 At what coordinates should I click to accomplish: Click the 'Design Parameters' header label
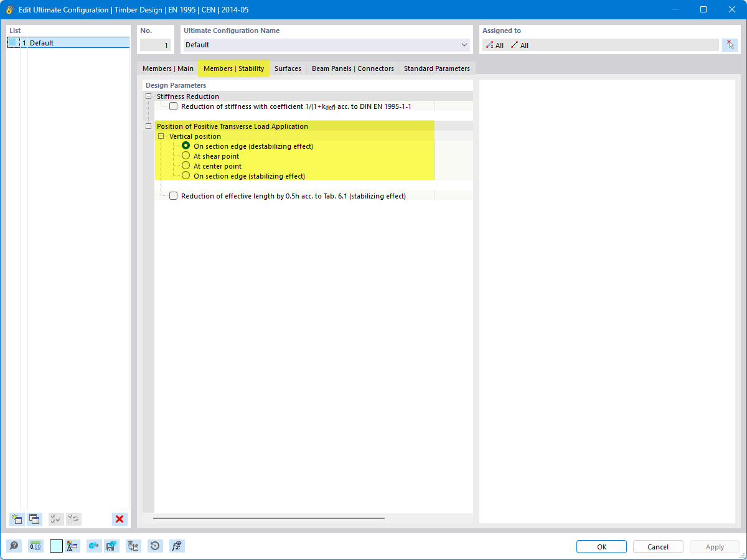tap(176, 85)
